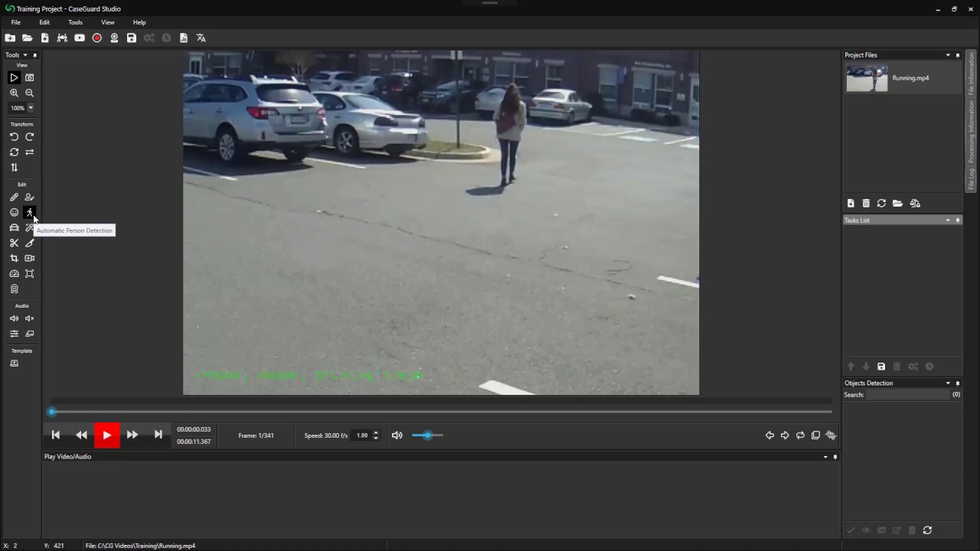Open the Template tool icon
980x551 pixels.
tap(14, 364)
